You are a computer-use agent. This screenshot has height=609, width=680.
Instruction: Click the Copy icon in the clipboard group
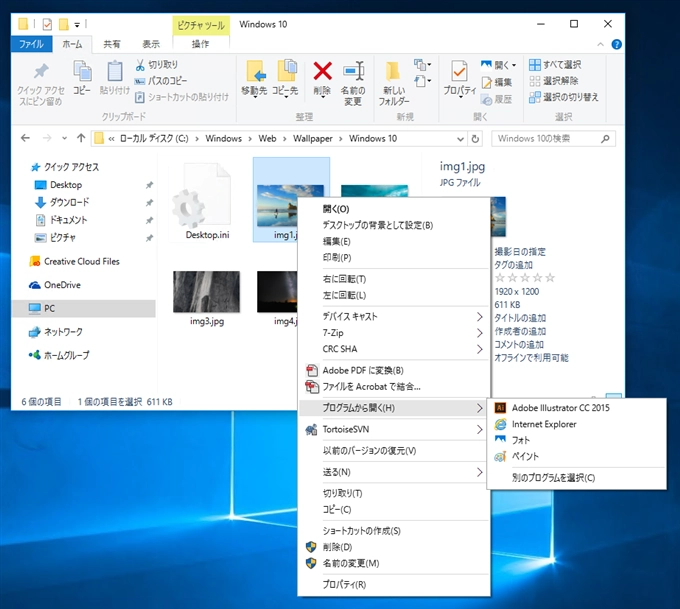[82, 71]
